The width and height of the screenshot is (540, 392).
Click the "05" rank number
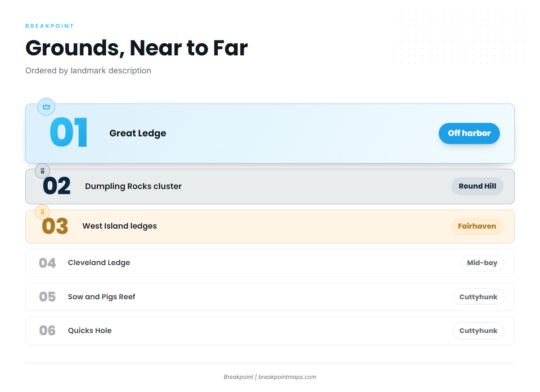[x=47, y=297]
